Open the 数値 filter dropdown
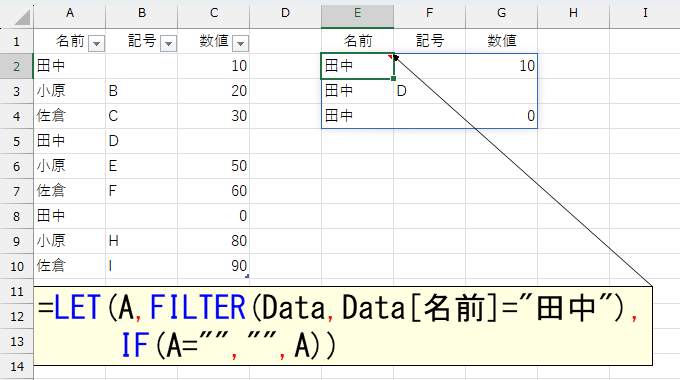This screenshot has width=680, height=380. point(240,43)
